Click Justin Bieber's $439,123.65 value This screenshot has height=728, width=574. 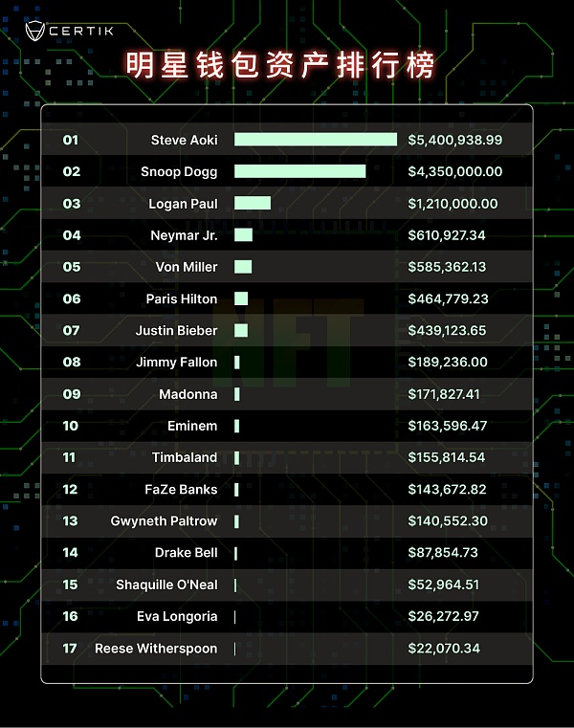[448, 330]
